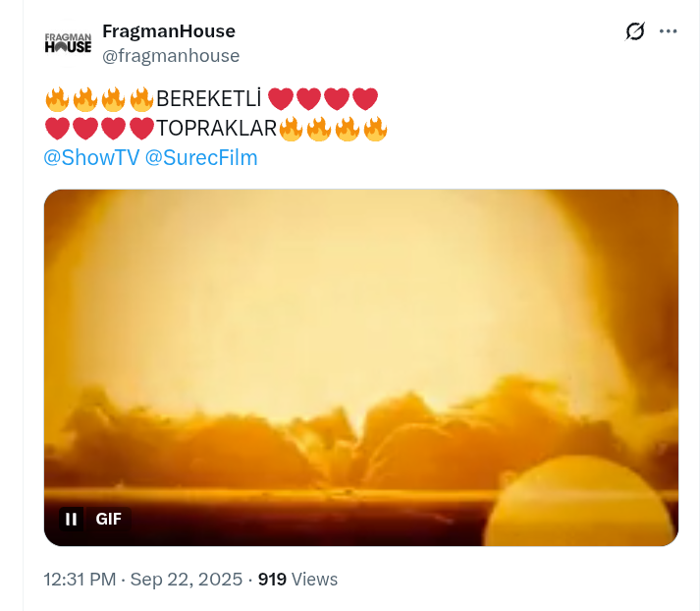Open the Grok explain-post icon

point(635,31)
